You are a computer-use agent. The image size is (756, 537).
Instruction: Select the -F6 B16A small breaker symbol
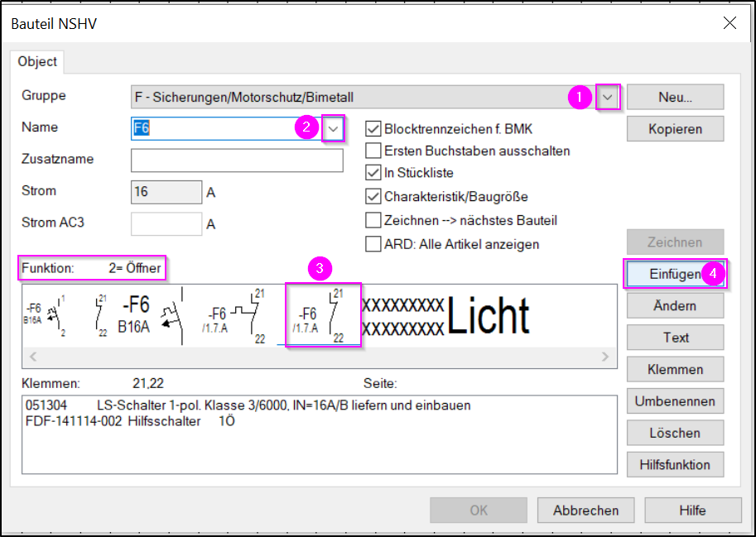[x=46, y=315]
